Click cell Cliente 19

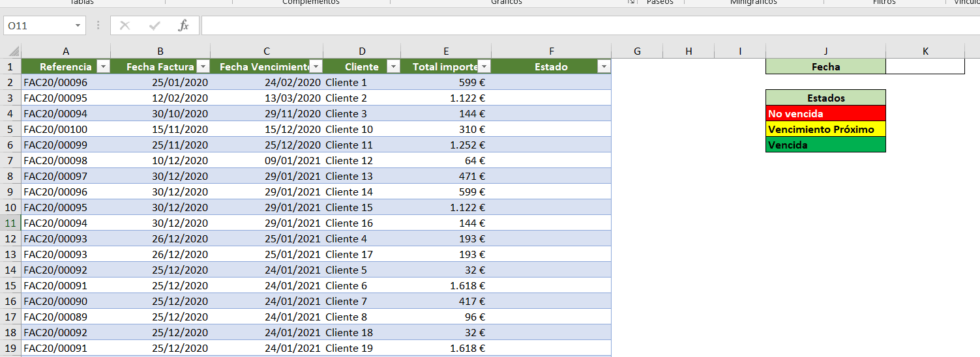click(362, 348)
